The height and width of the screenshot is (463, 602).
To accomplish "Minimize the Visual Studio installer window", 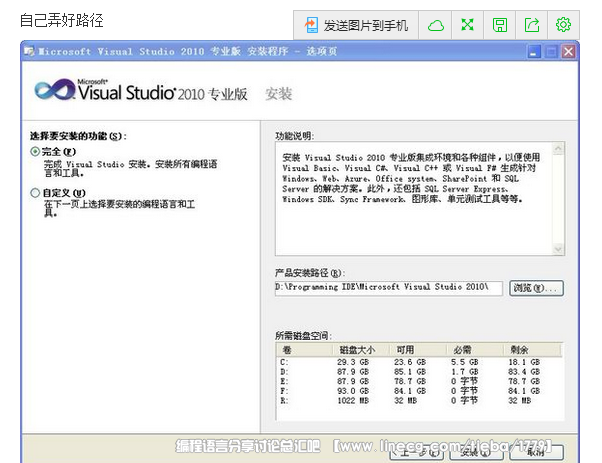I will click(534, 51).
